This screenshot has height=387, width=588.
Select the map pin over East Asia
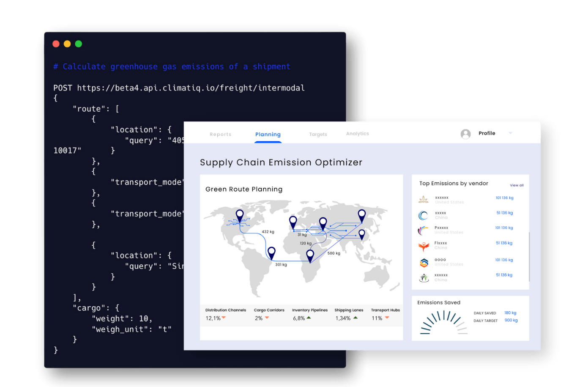coord(361,215)
